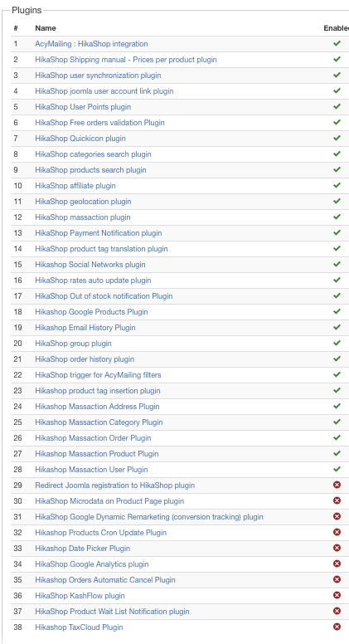Click red icon for HikaShop Google Analytics plugin

[337, 563]
